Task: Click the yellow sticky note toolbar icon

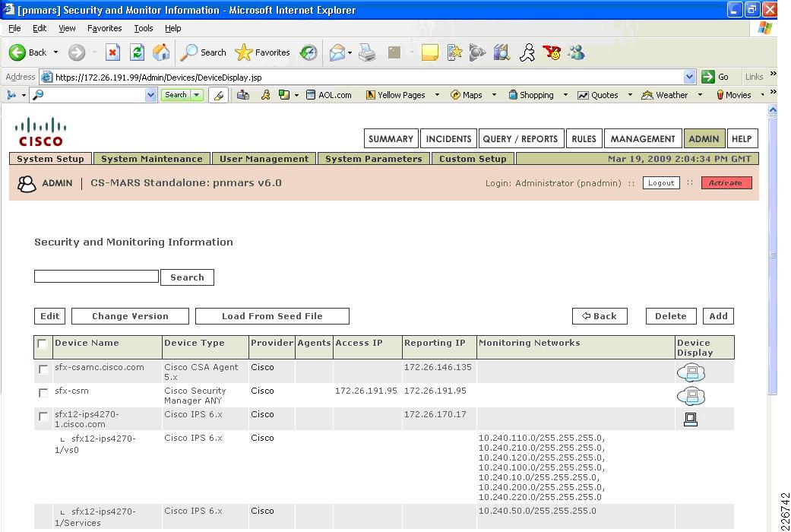Action: tap(430, 52)
